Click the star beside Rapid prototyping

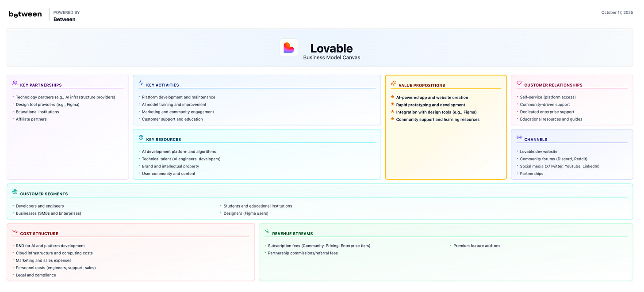(392, 104)
